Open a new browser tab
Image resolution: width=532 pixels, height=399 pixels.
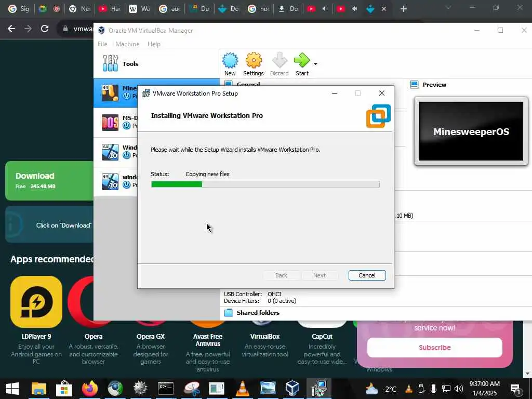coord(403,9)
